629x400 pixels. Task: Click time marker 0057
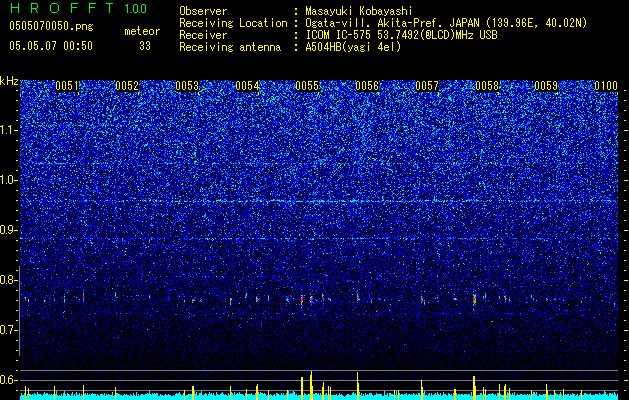pos(427,86)
